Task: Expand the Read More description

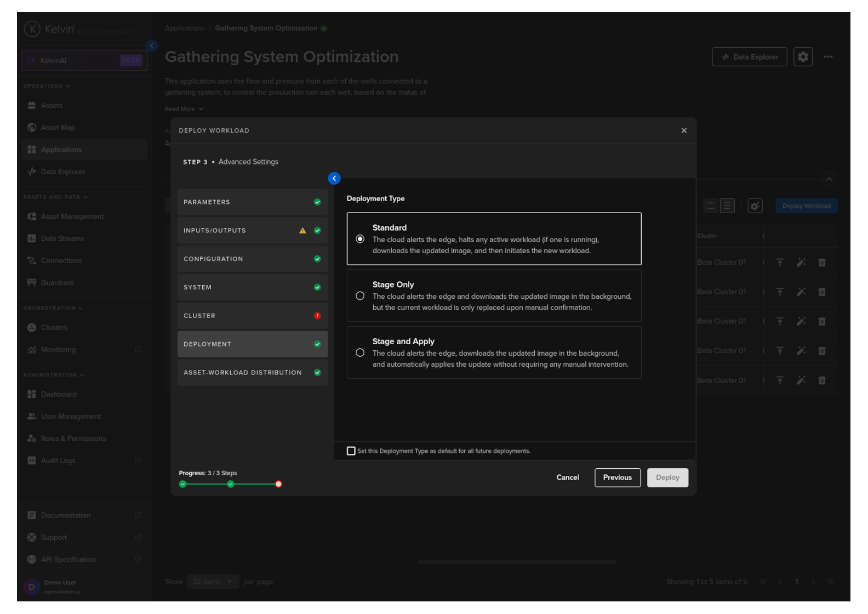Action: click(x=184, y=109)
